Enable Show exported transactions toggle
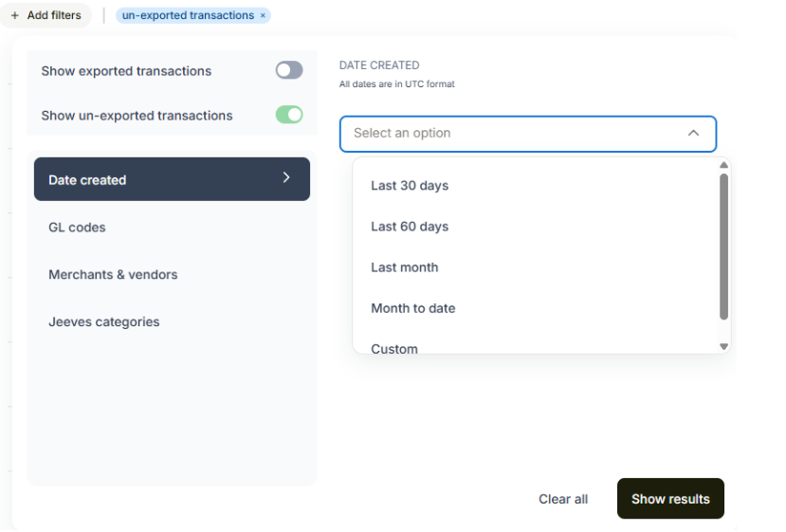Screen dimensions: 786x532 (289, 70)
